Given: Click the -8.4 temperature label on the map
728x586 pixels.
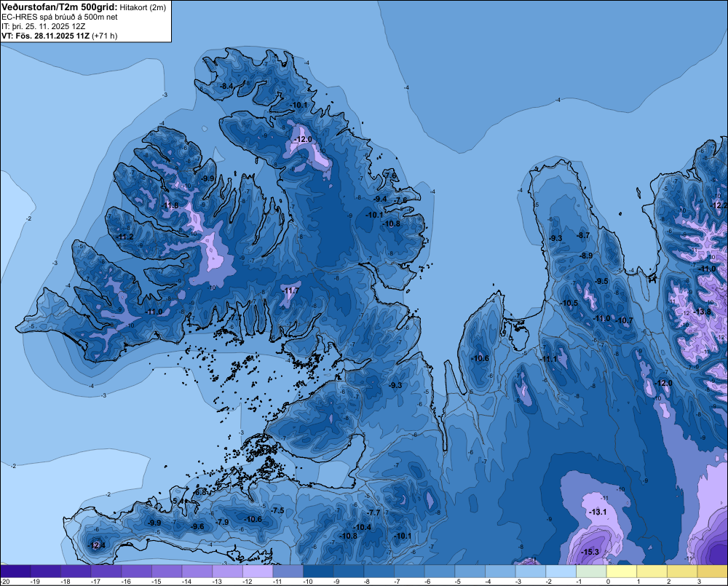Looking at the screenshot, I should (226, 87).
